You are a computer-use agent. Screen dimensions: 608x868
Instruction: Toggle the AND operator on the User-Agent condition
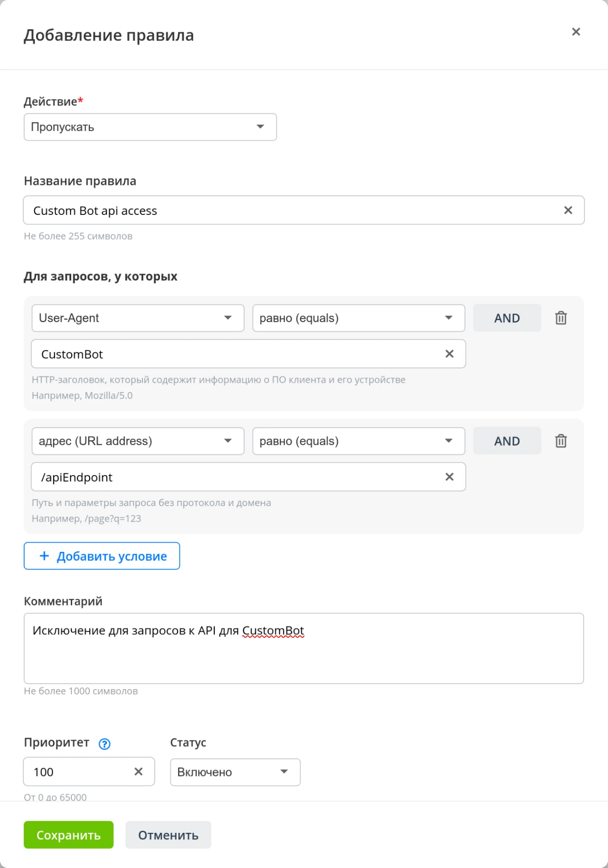[507, 318]
